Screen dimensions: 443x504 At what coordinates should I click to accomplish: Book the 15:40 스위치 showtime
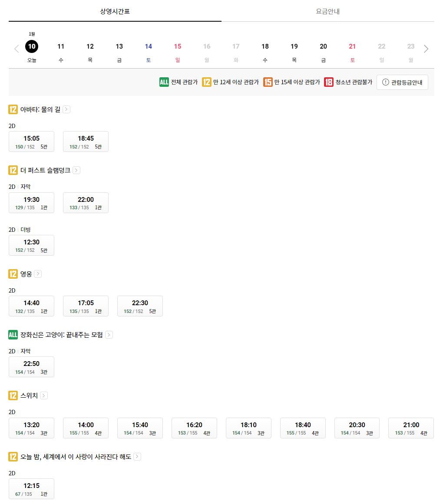coord(140,428)
